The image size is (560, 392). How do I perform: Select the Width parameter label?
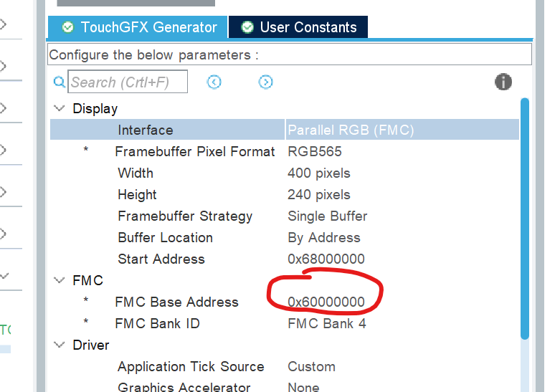point(136,173)
